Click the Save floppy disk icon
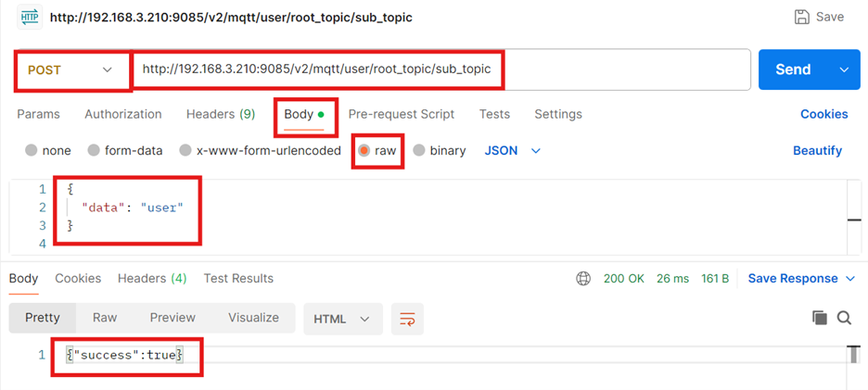 pyautogui.click(x=802, y=17)
